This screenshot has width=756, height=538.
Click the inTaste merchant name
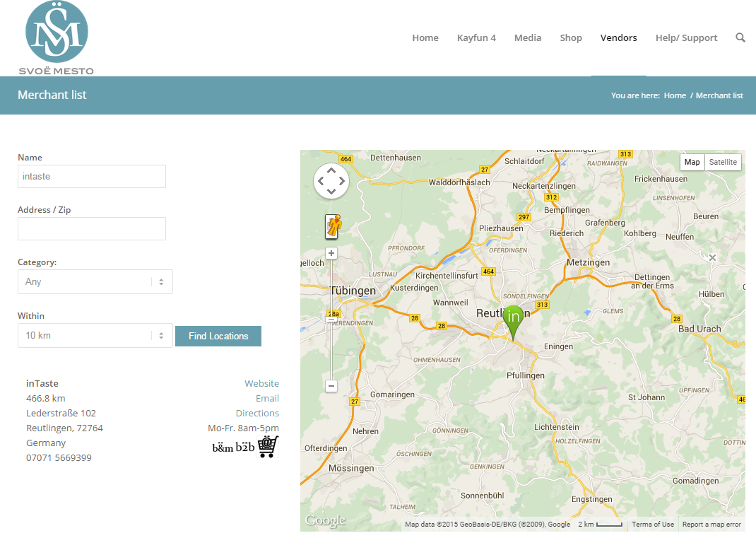tap(42, 384)
